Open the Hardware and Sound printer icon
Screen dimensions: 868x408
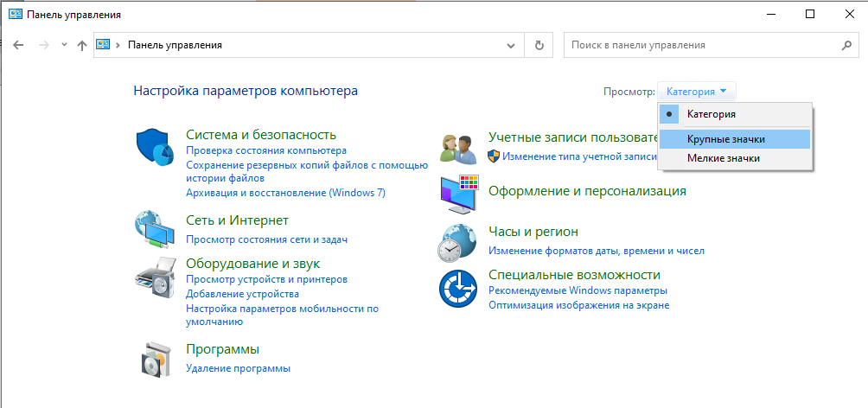coord(155,277)
